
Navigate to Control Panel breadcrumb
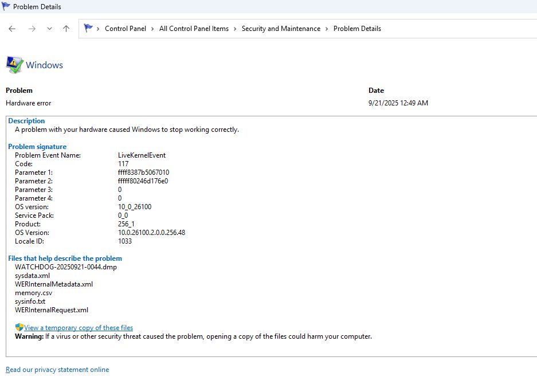tap(125, 29)
